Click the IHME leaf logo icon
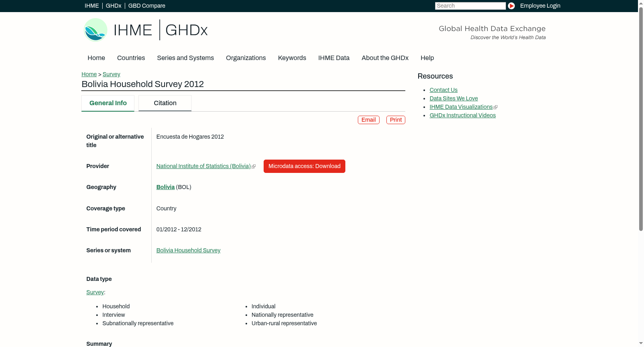This screenshot has width=644, height=347. (x=95, y=30)
